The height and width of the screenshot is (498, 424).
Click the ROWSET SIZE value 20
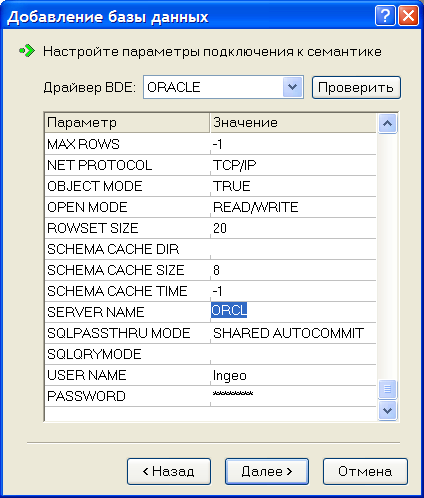click(293, 228)
